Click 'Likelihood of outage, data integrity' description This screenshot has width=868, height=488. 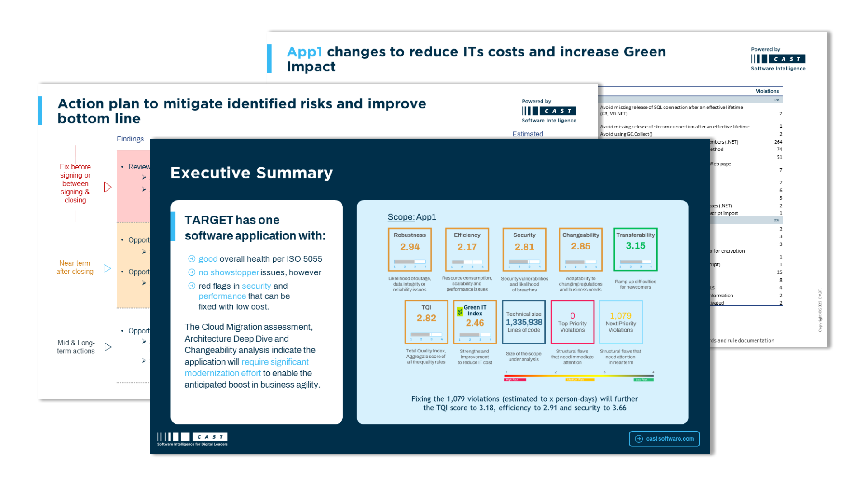[410, 284]
